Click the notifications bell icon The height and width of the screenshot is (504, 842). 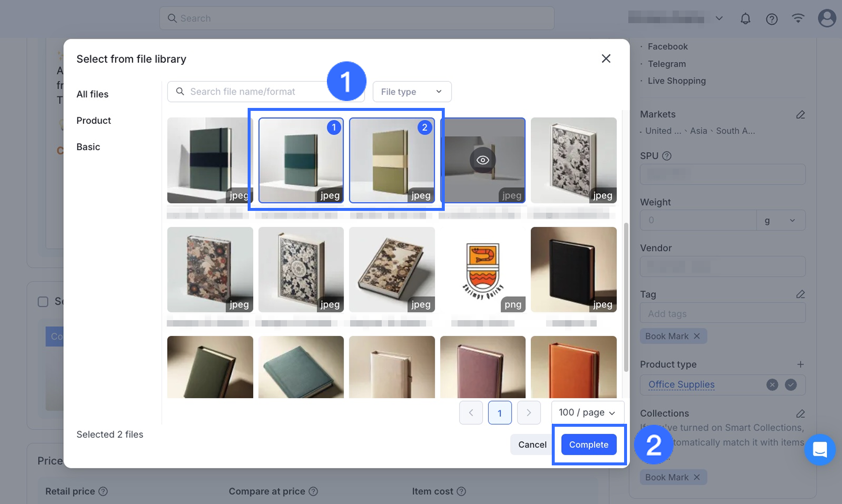coord(745,19)
